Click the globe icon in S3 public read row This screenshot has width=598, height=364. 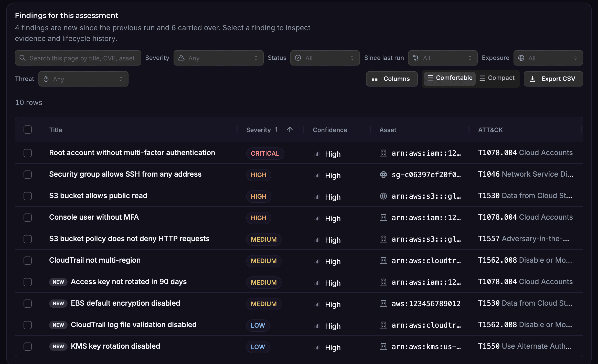[x=383, y=196]
